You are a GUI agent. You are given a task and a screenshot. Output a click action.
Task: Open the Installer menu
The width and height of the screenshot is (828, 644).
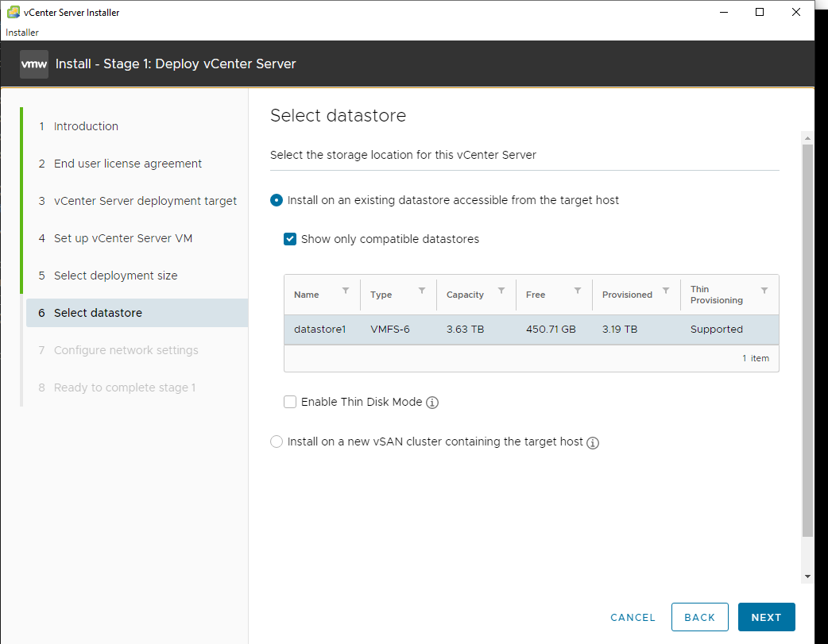click(22, 33)
